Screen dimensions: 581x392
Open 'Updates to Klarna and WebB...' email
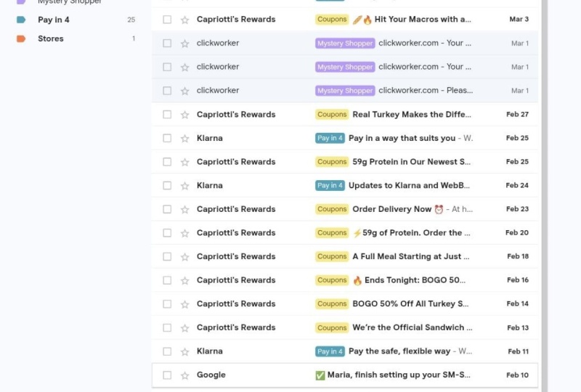[x=409, y=185]
